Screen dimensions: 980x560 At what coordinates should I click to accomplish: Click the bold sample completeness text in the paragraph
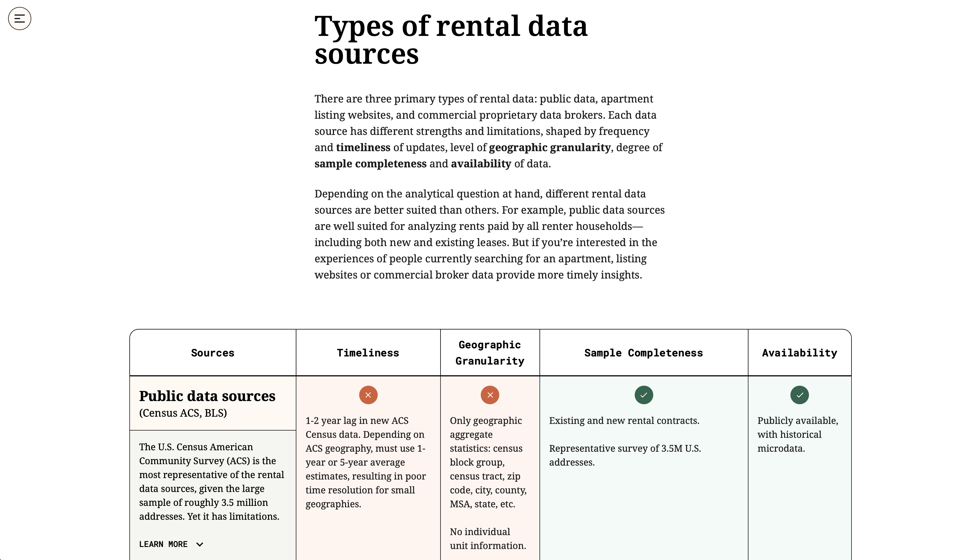tap(370, 164)
